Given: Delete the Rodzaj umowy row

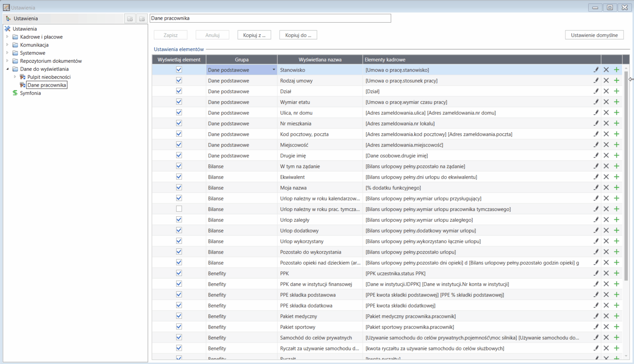Looking at the screenshot, I should click(x=606, y=80).
